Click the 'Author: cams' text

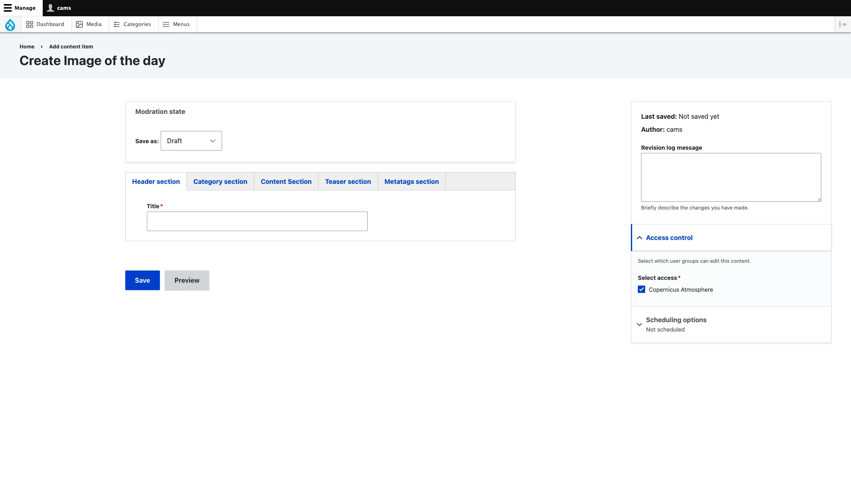pyautogui.click(x=661, y=129)
